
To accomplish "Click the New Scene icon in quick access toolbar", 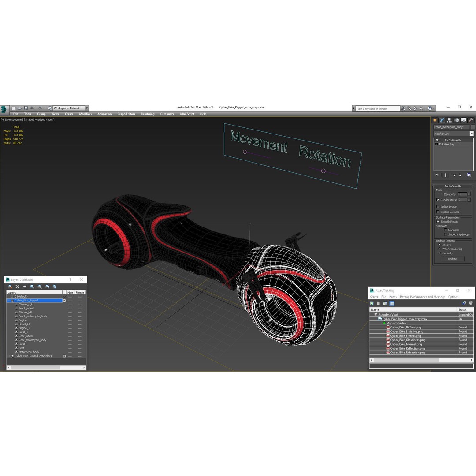I will tap(14, 108).
